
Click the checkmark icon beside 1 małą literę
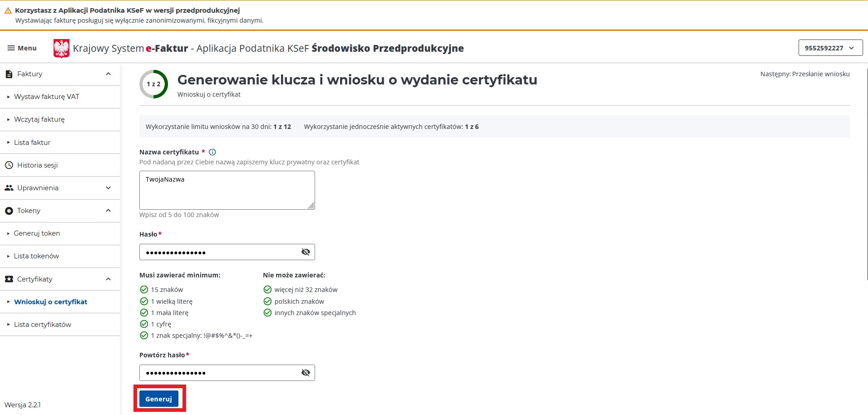(x=144, y=313)
